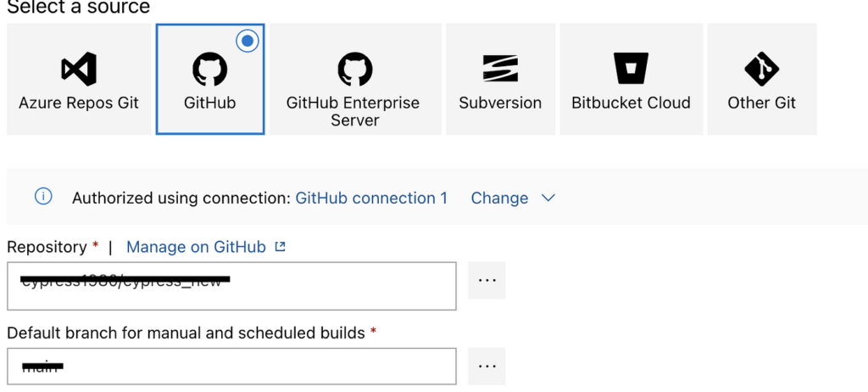
Task: Select the Other Git diamond icon
Action: pos(762,70)
